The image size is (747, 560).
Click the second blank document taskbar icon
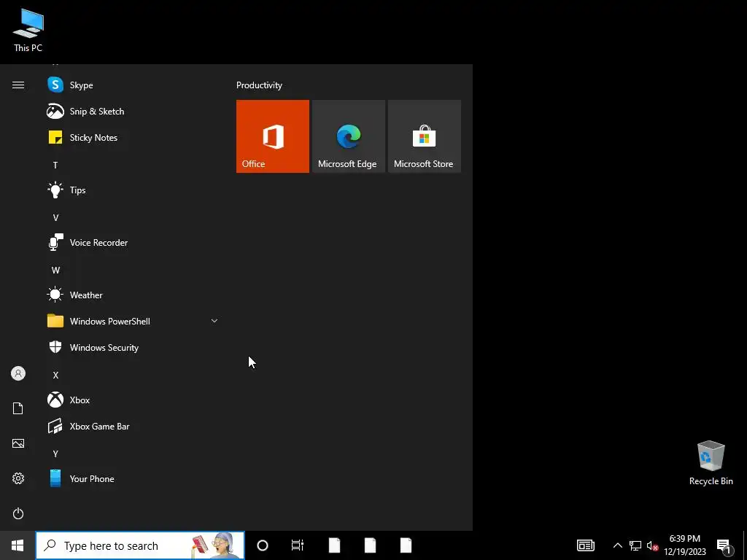pos(370,545)
